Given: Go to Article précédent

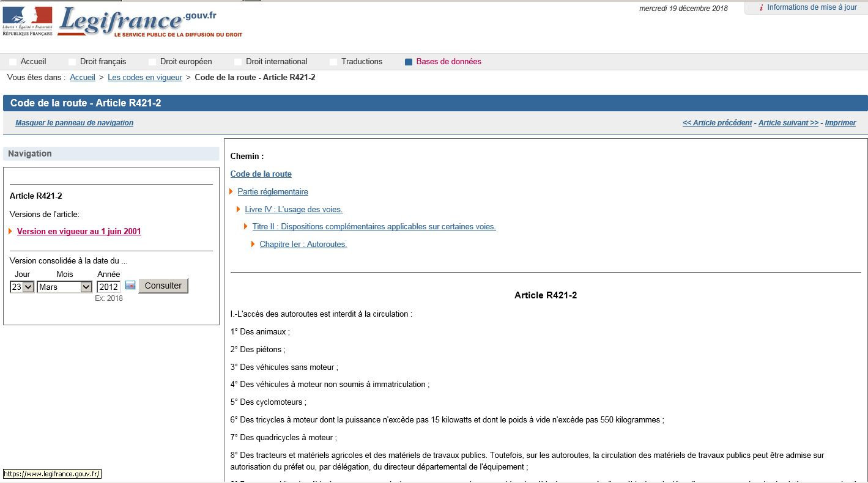Looking at the screenshot, I should pos(718,123).
